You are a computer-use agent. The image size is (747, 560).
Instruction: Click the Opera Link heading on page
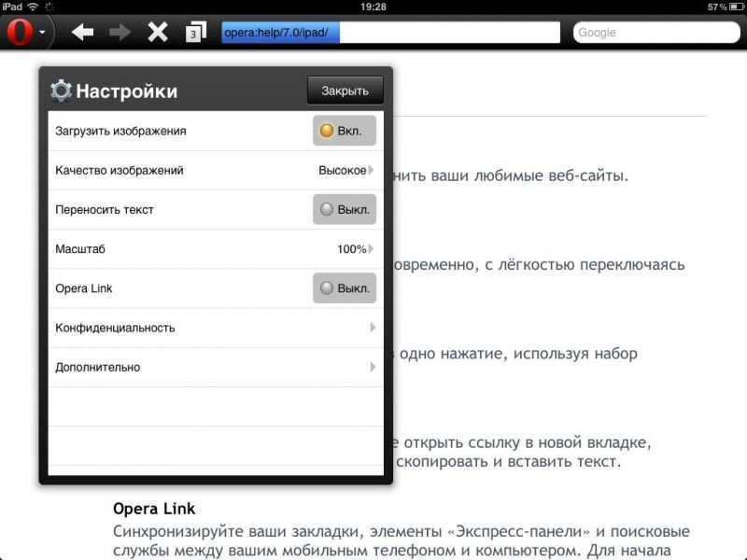(154, 509)
